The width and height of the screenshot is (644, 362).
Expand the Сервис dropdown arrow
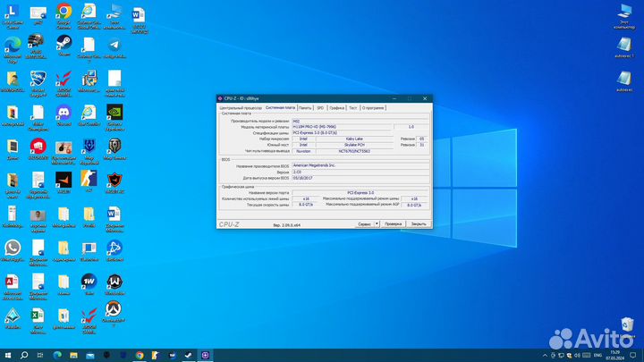pyautogui.click(x=377, y=224)
